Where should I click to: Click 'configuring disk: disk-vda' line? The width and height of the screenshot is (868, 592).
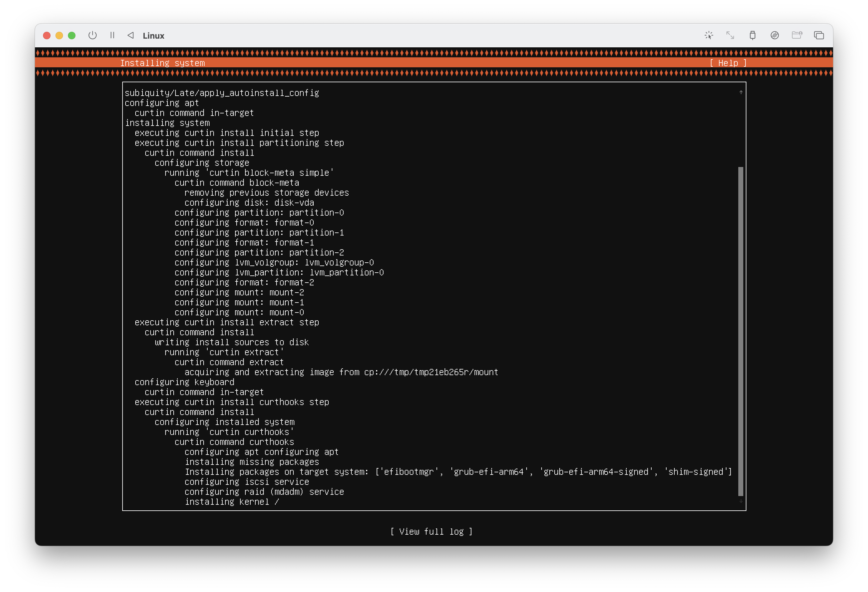pos(249,203)
